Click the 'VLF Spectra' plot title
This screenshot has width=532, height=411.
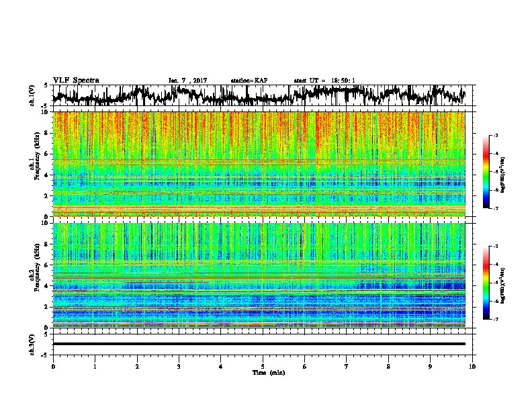coord(76,81)
